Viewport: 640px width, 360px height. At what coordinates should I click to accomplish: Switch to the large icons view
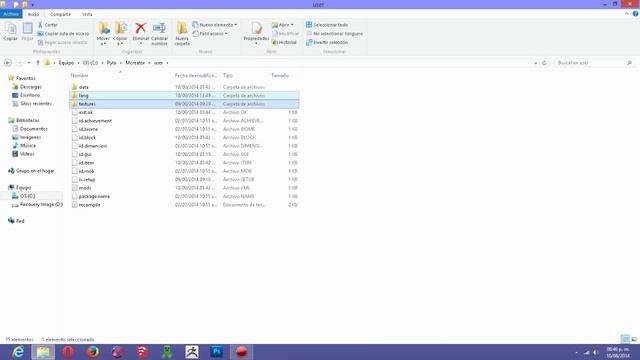[x=634, y=339]
